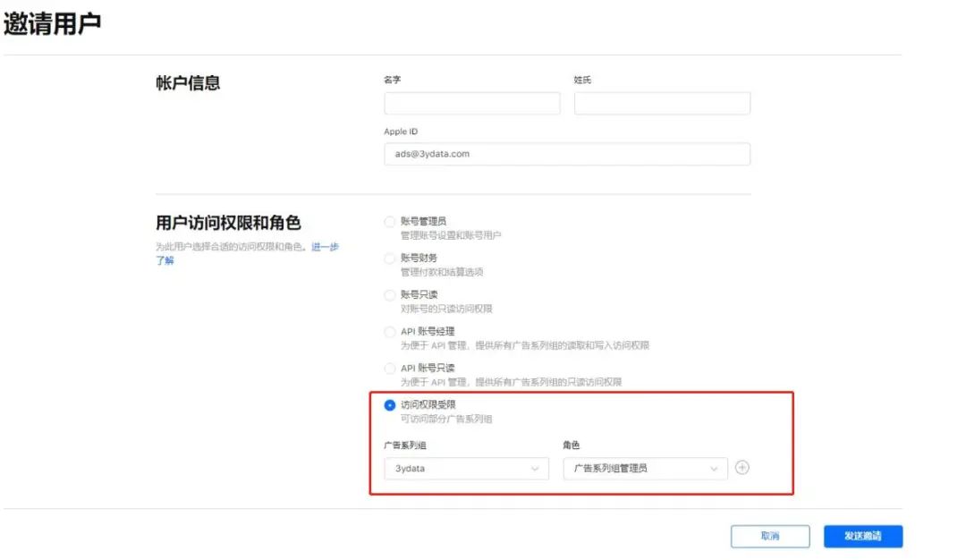This screenshot has width=966, height=560.
Task: Click the 可访问部分广告系列组 description text
Action: click(x=446, y=419)
